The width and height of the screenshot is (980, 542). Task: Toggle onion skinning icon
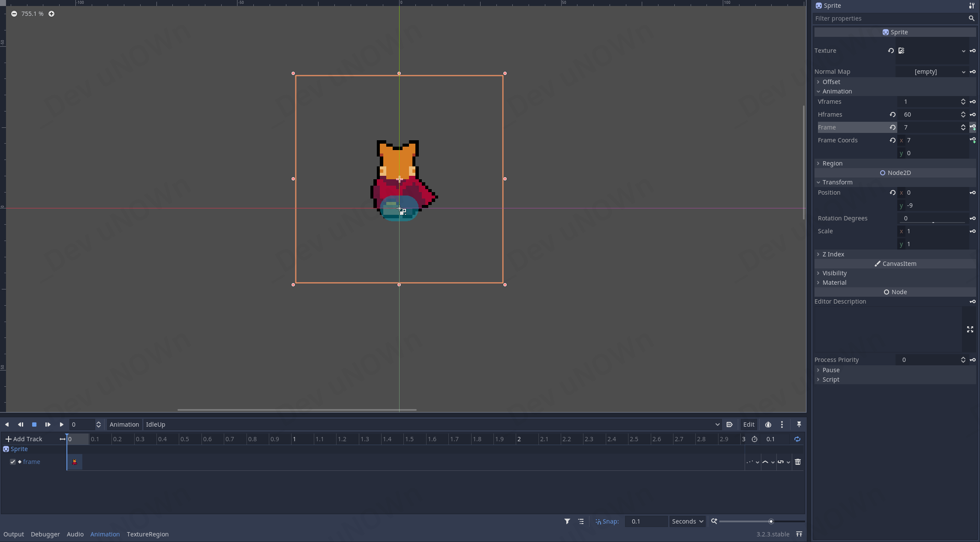768,425
